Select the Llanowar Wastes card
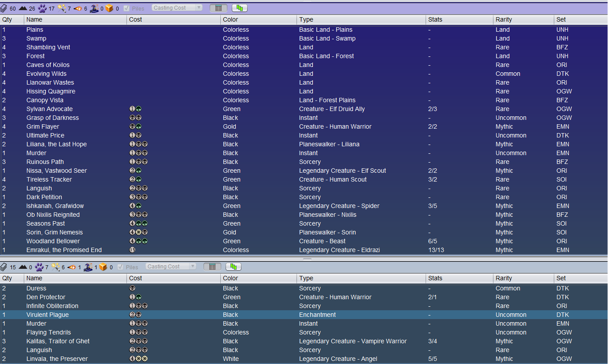608x364 pixels. pos(304,82)
